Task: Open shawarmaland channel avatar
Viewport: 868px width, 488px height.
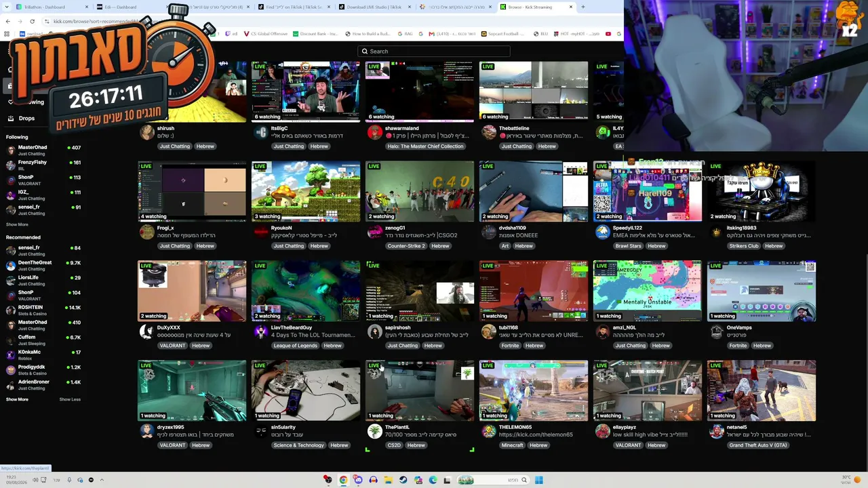Action: (374, 132)
